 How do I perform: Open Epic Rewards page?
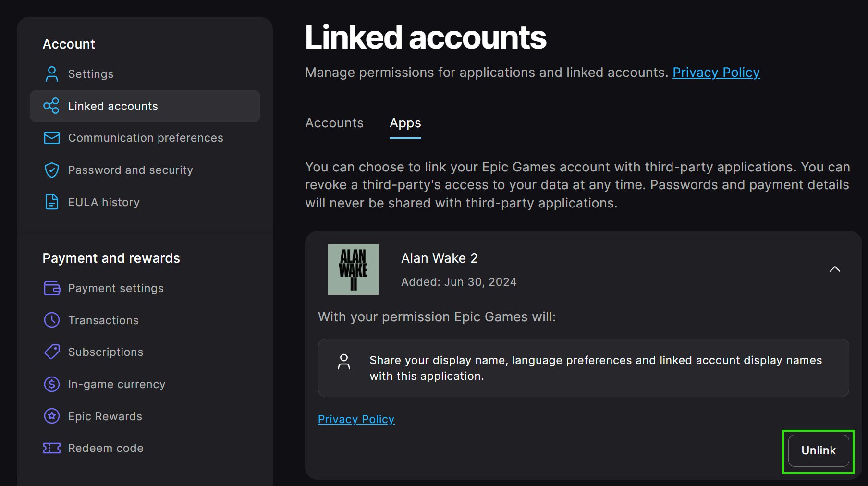click(x=145, y=416)
